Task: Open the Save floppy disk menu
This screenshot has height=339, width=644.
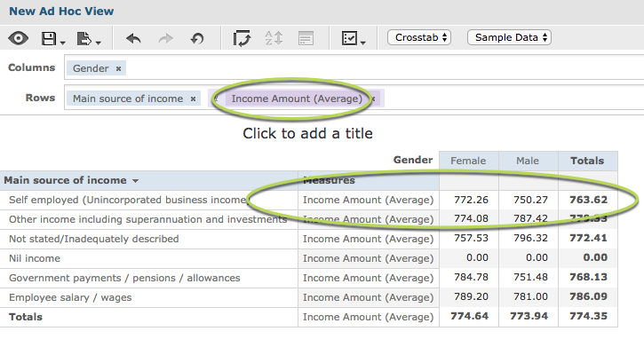Action: (x=52, y=38)
